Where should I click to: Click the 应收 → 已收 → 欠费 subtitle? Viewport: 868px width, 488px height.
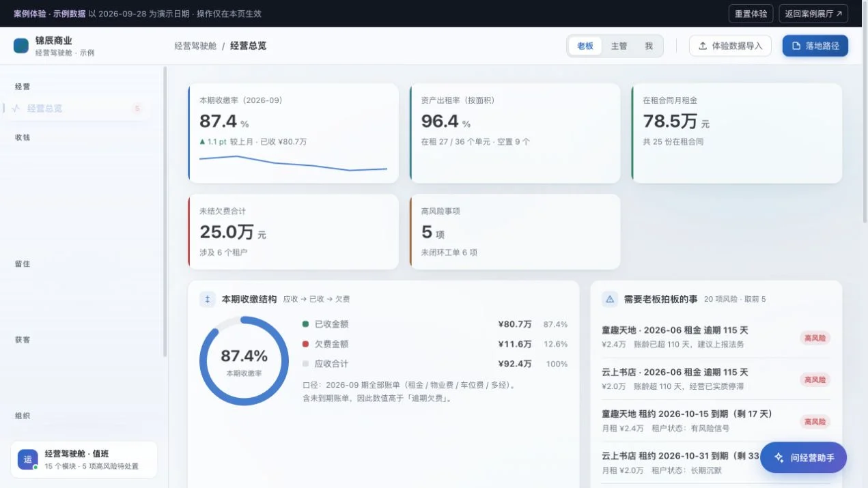coord(317,299)
